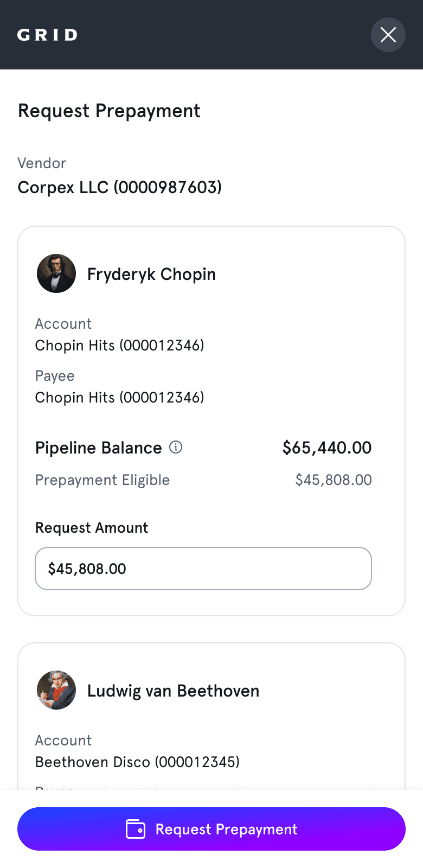Click the Pipeline Balance label
The height and width of the screenshot is (868, 423).
pyautogui.click(x=99, y=448)
